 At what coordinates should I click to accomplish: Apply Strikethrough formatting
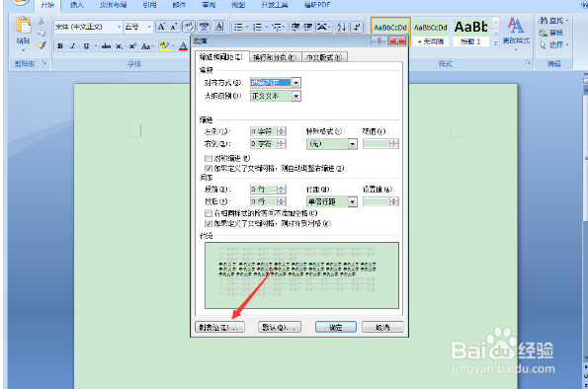pyautogui.click(x=106, y=46)
